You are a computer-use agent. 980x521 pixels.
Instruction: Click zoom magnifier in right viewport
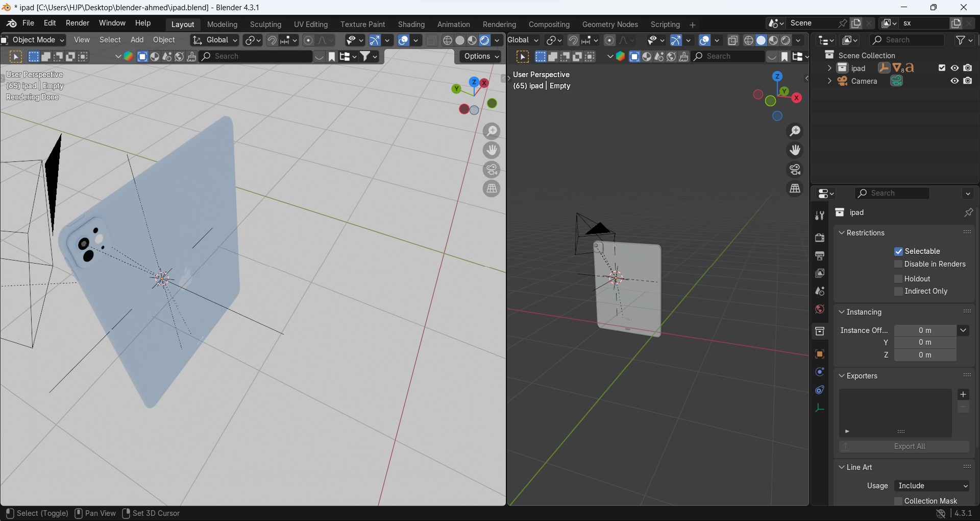tap(795, 131)
